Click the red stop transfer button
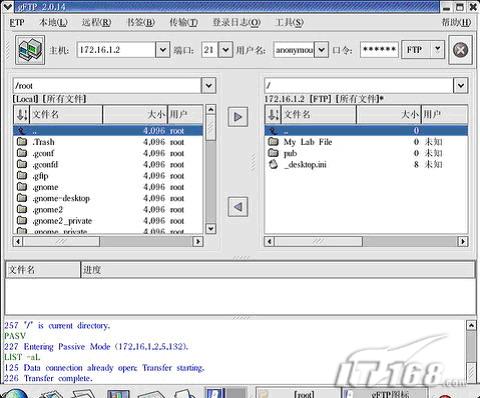480x398 pixels. point(460,50)
